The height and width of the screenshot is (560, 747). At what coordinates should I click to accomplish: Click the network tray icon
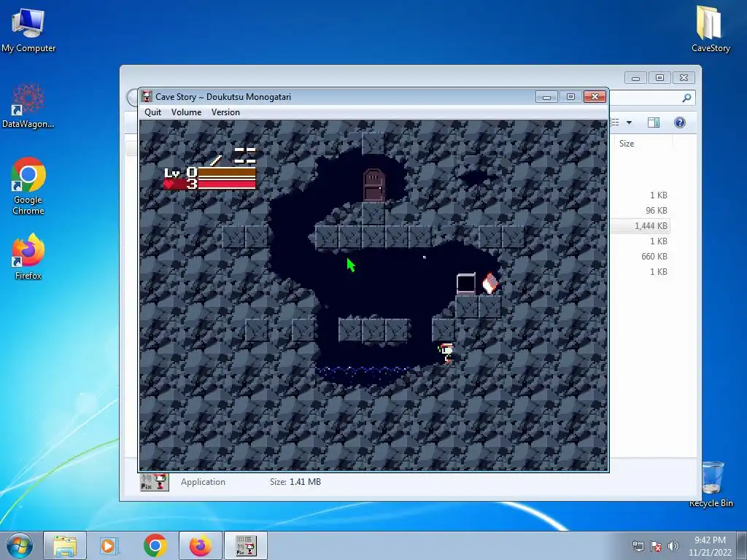tap(638, 546)
